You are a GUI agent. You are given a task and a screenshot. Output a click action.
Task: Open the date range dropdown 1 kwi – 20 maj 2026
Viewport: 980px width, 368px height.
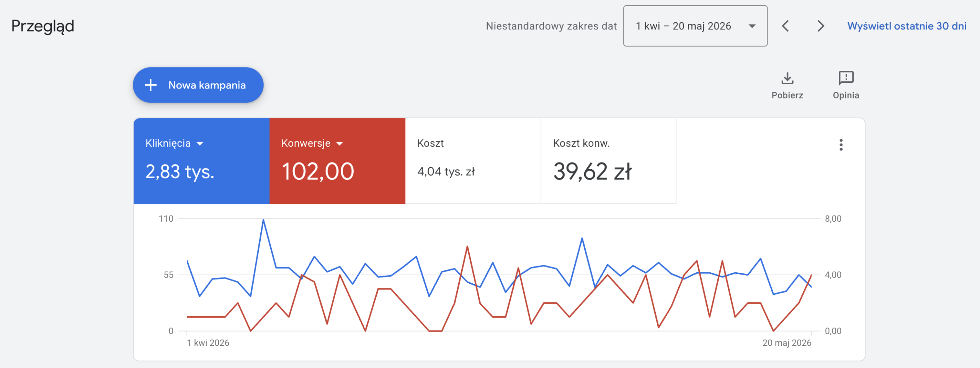695,26
